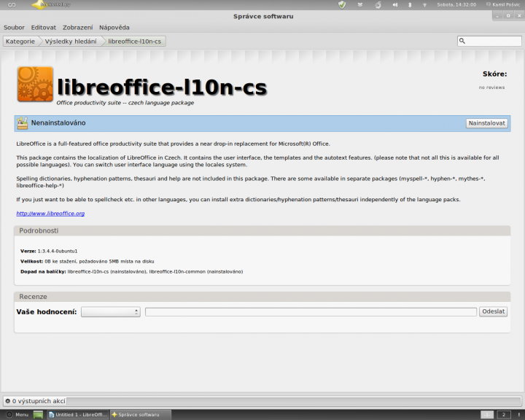Click the Dopad na balíčky line

coord(131,272)
